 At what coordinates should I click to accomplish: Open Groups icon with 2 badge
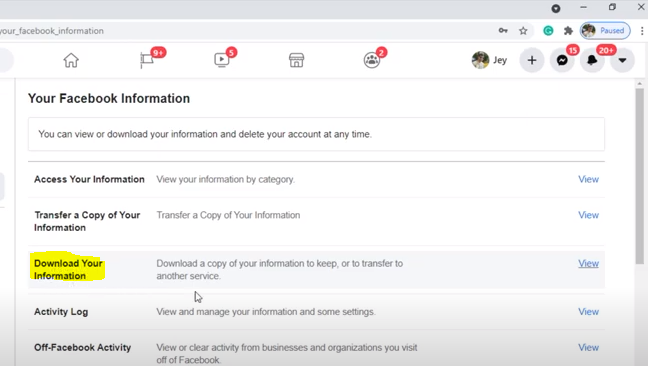click(x=372, y=60)
